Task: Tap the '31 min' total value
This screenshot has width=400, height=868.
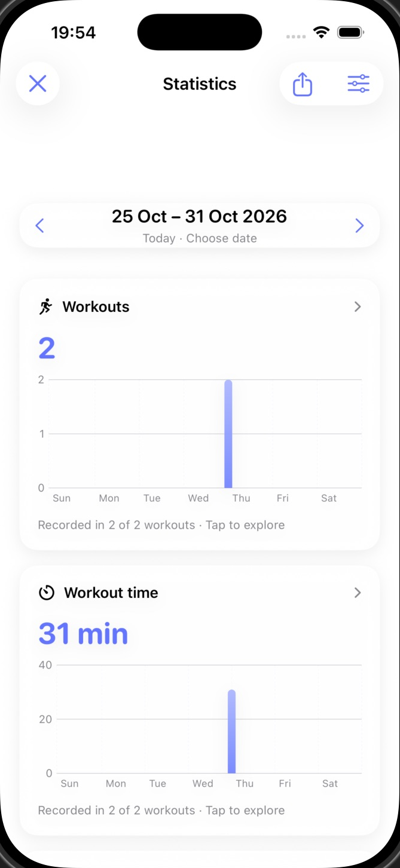Action: pos(84,633)
